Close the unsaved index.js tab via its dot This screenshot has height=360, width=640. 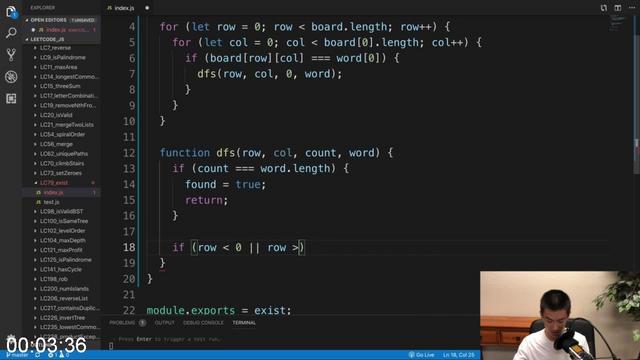(147, 8)
